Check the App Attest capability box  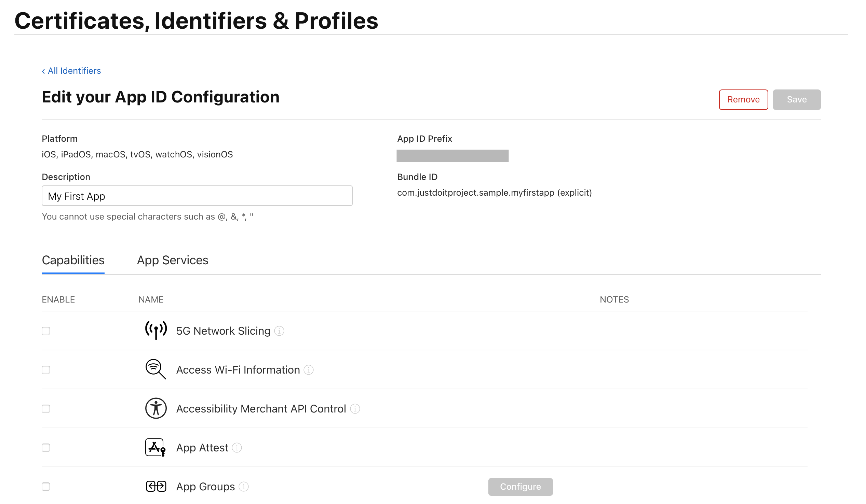(x=46, y=448)
